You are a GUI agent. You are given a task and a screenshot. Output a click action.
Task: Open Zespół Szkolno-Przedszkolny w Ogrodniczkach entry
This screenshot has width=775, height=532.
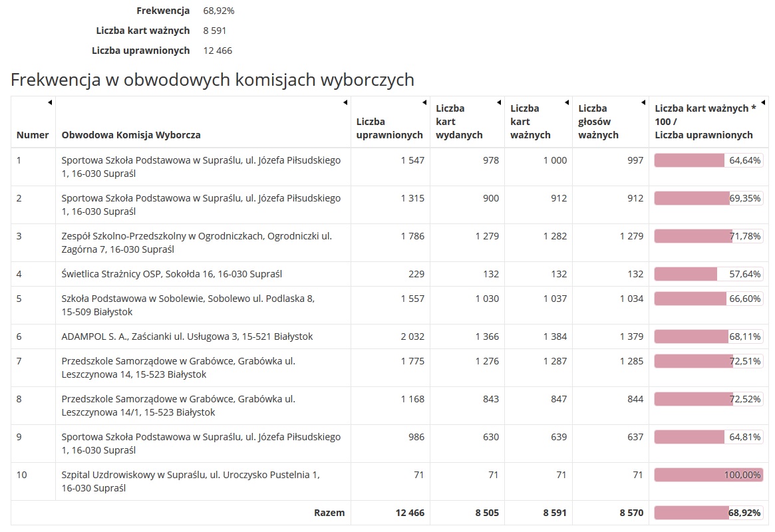point(196,243)
